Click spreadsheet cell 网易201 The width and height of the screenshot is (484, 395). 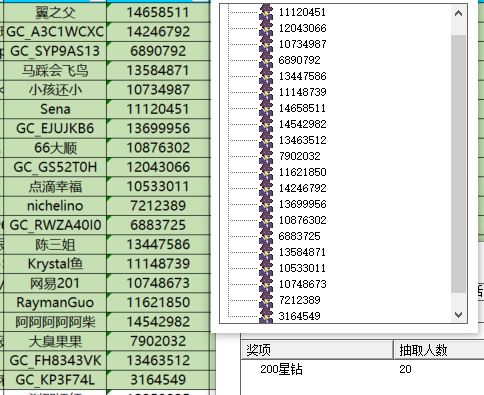coord(55,283)
